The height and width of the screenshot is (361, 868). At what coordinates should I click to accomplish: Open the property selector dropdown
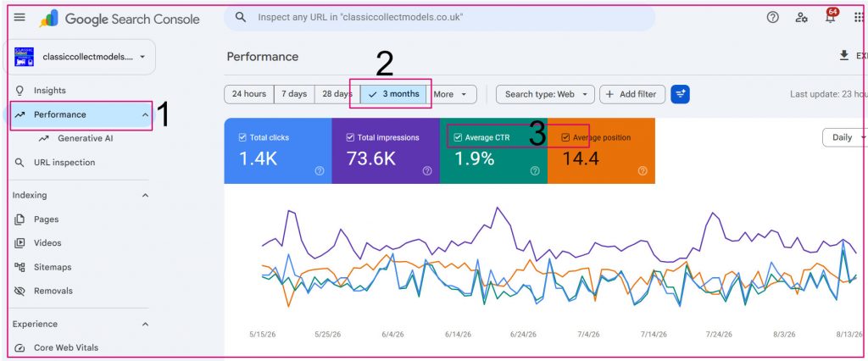79,57
